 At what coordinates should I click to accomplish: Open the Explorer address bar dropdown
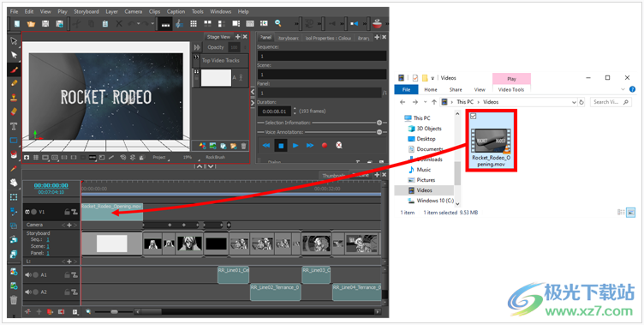pyautogui.click(x=574, y=102)
